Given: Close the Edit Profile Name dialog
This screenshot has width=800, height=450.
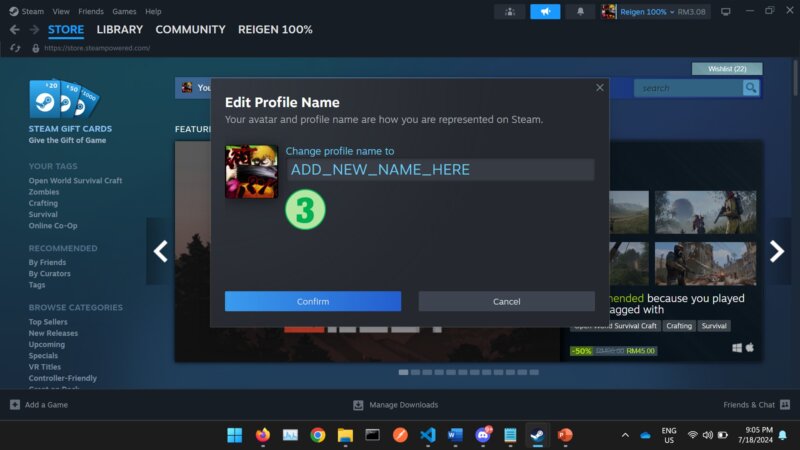Looking at the screenshot, I should [x=599, y=88].
